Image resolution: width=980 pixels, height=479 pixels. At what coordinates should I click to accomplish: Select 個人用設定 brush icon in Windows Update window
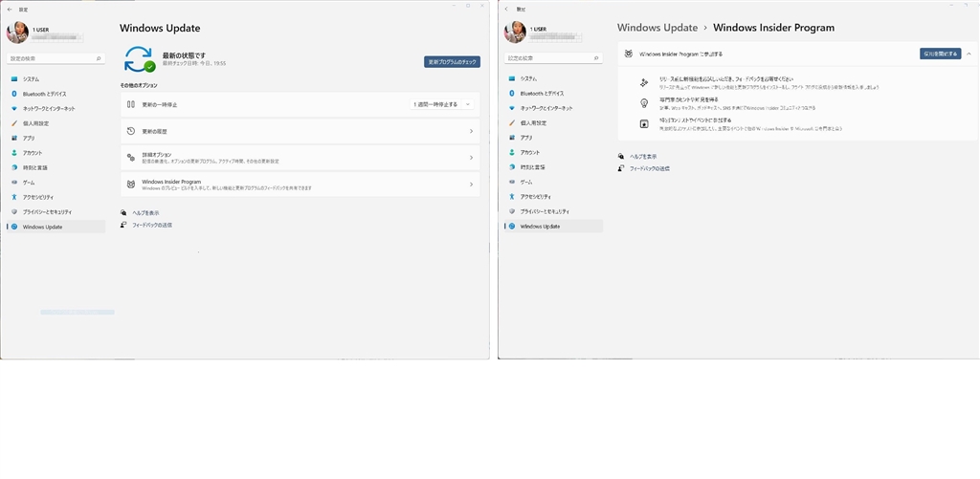pyautogui.click(x=14, y=123)
